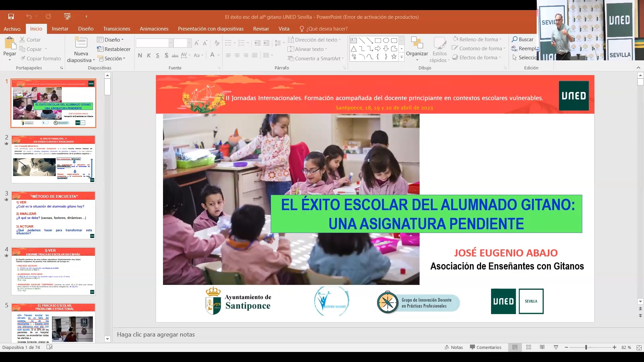Clear all formatting icon
The height and width of the screenshot is (362, 644).
(x=217, y=43)
